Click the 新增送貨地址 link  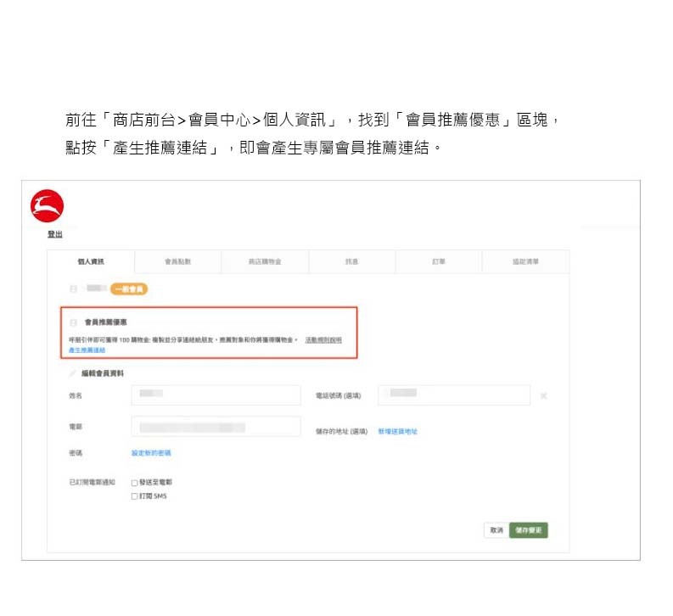click(x=397, y=432)
